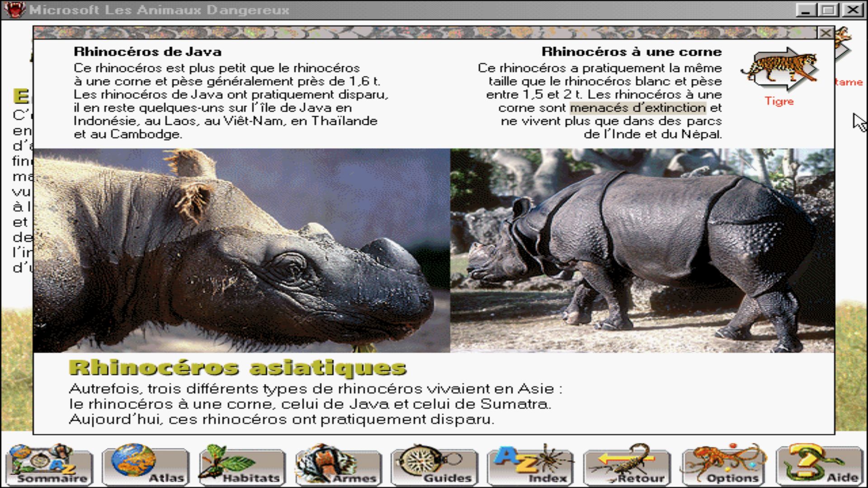Click the Java rhinoceros photo
Viewport: 868px width, 488px height.
coord(242,250)
